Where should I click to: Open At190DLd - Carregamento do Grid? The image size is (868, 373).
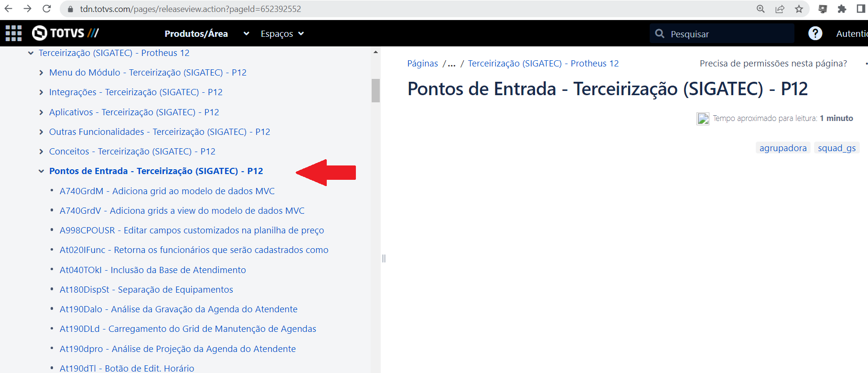(x=188, y=329)
